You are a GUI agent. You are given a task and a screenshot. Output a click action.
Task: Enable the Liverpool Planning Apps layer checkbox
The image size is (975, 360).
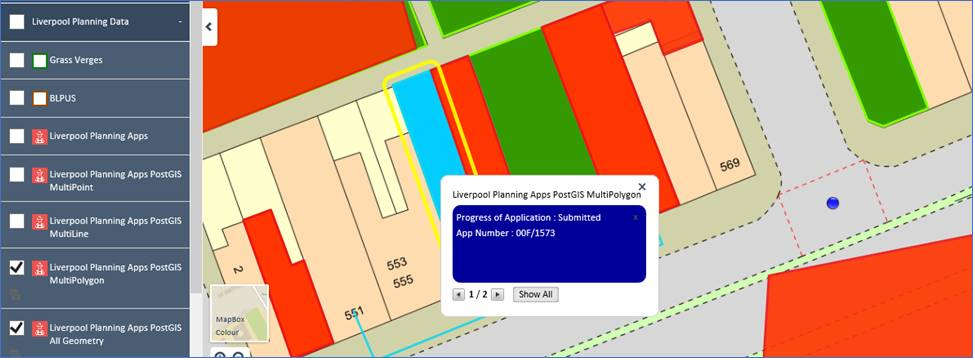pos(17,136)
